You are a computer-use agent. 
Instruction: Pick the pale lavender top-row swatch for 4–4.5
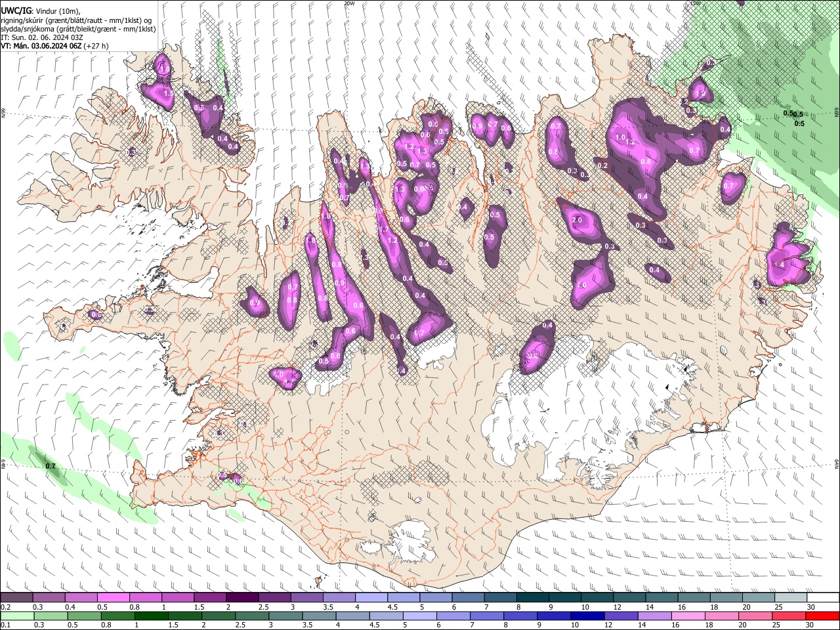(x=371, y=598)
